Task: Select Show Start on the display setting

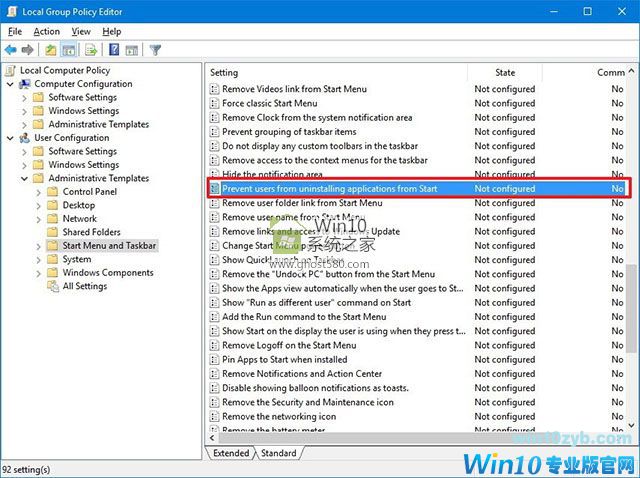Action: coord(417,331)
